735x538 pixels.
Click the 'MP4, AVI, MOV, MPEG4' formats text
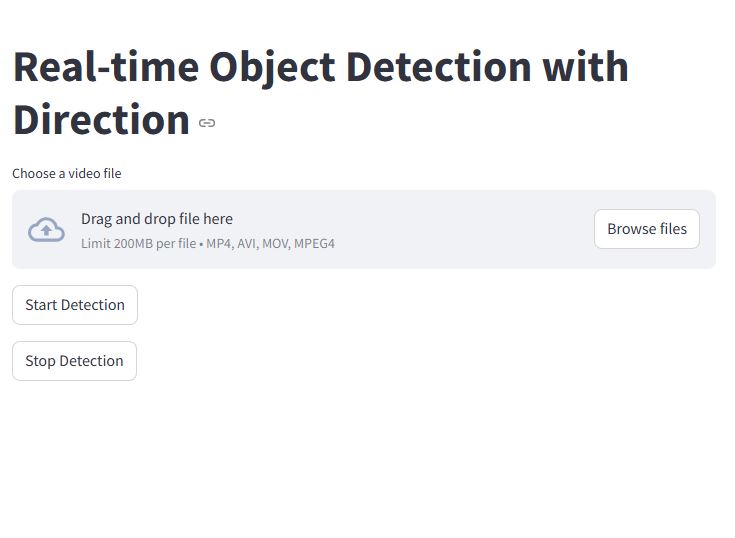[x=270, y=244]
